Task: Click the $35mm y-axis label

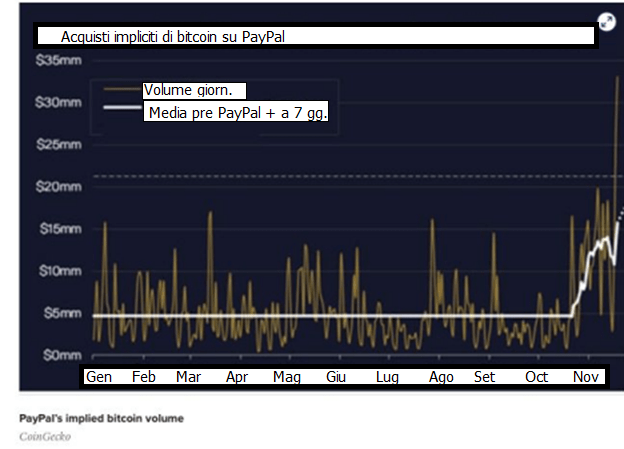Action: pyautogui.click(x=58, y=61)
